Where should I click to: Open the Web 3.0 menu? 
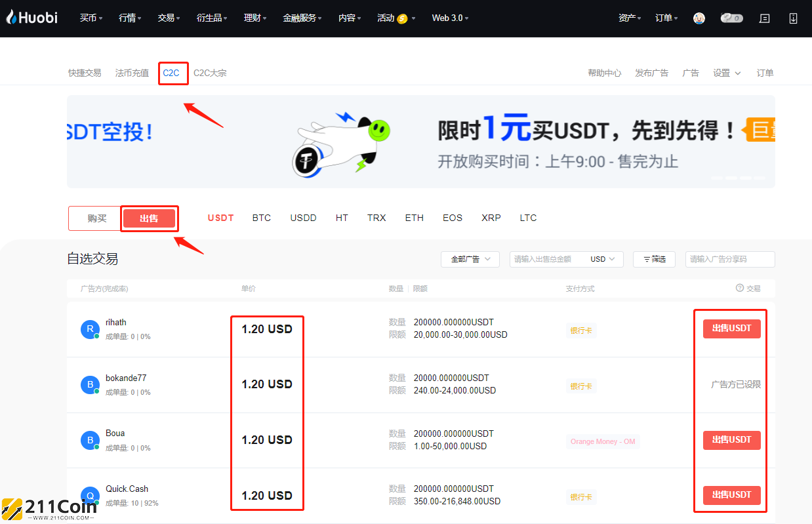pos(450,18)
